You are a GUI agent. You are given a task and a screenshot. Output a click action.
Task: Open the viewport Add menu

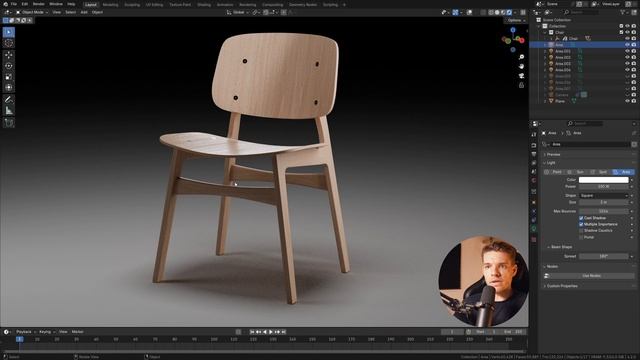tap(84, 12)
